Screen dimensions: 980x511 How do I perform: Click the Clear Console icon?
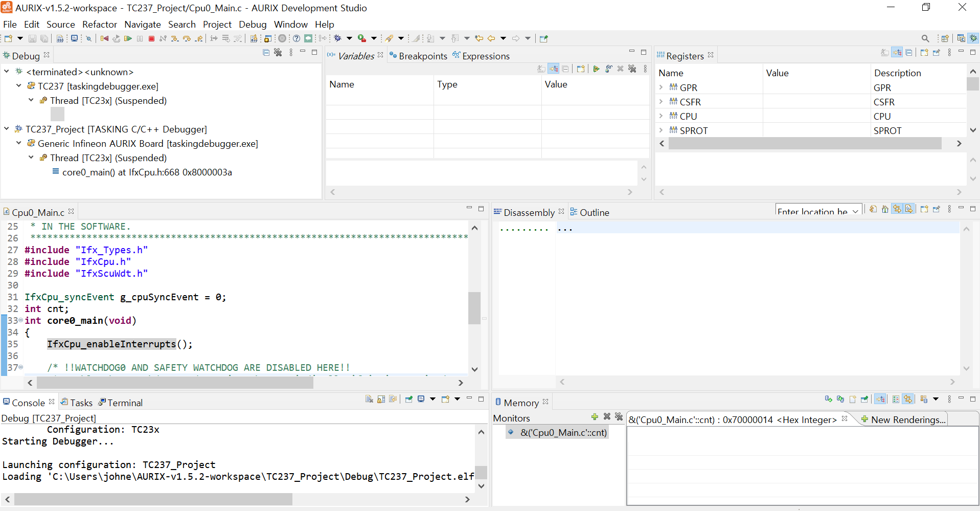click(x=369, y=399)
